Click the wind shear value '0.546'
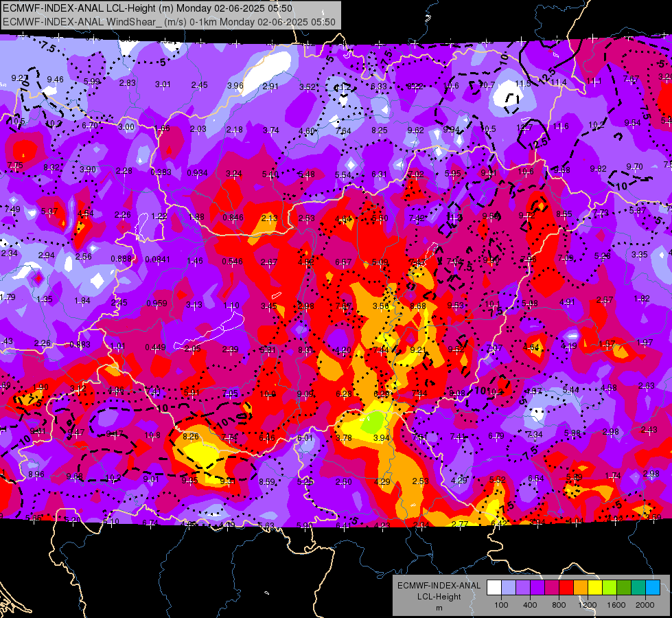Screen dimensions: 672x618 [232, 261]
